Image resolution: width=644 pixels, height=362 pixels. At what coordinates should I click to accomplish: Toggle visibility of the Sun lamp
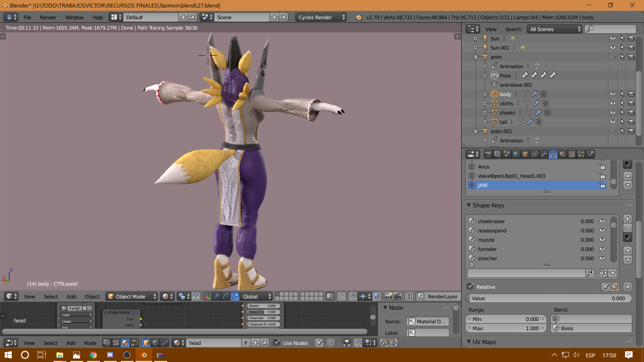[x=613, y=38]
